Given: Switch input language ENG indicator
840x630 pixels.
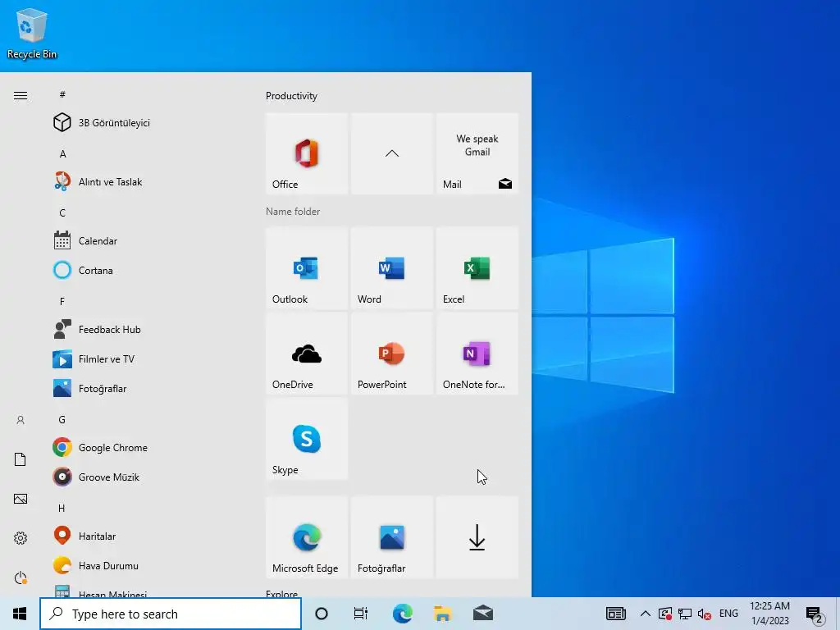Looking at the screenshot, I should [x=728, y=614].
